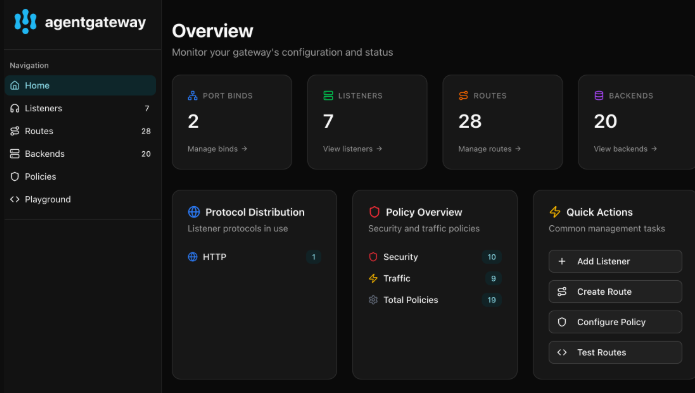Open the Playground navigation item

[x=80, y=199]
